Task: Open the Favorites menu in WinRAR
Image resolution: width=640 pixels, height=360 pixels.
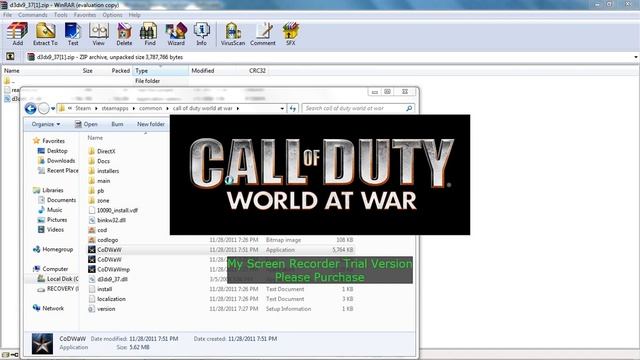Action: coord(85,15)
